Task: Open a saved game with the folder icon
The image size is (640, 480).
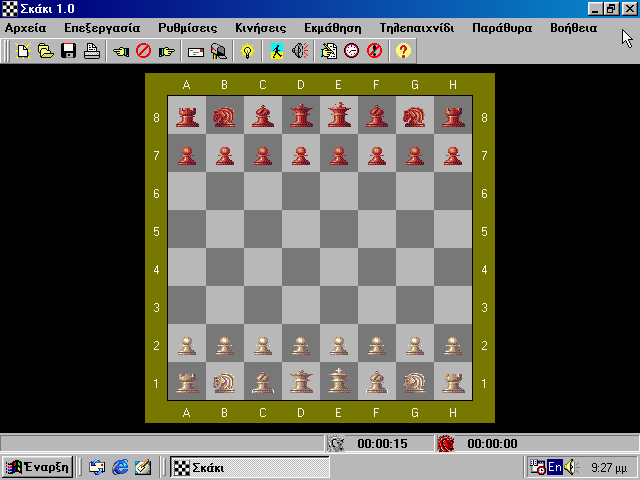Action: [x=46, y=51]
